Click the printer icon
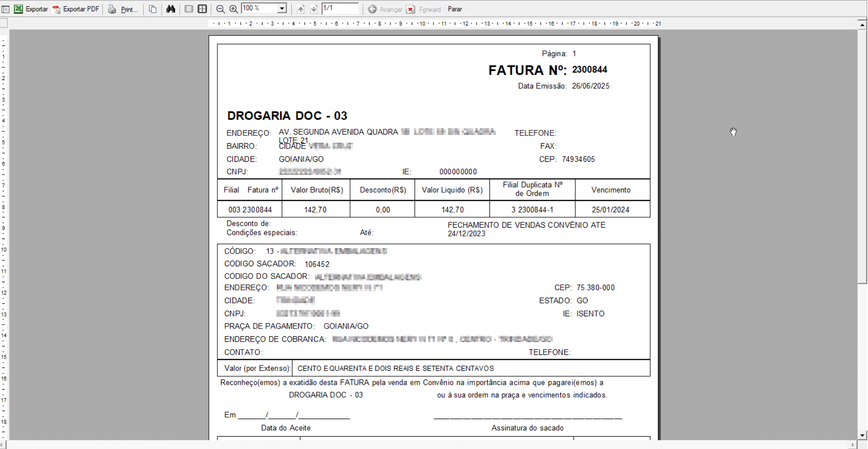 pyautogui.click(x=112, y=9)
